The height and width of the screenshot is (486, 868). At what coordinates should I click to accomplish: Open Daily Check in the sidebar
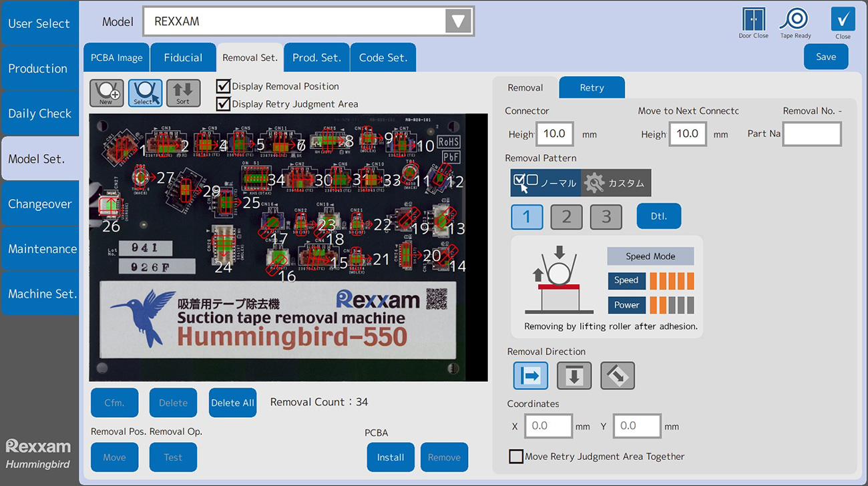[x=39, y=113]
